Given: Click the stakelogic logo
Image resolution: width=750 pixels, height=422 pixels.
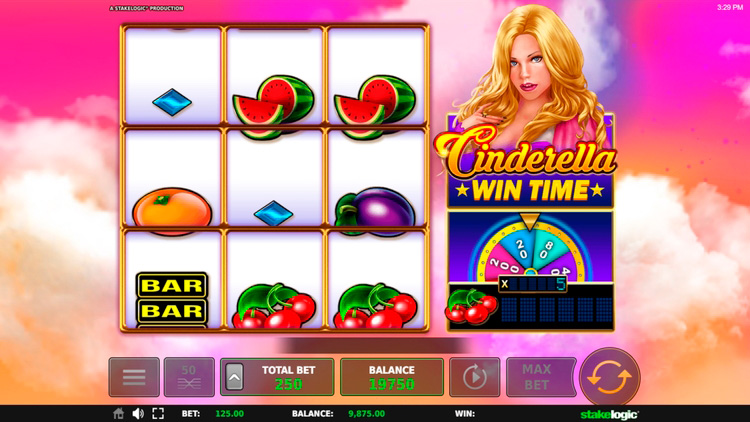Looking at the screenshot, I should click(x=609, y=414).
